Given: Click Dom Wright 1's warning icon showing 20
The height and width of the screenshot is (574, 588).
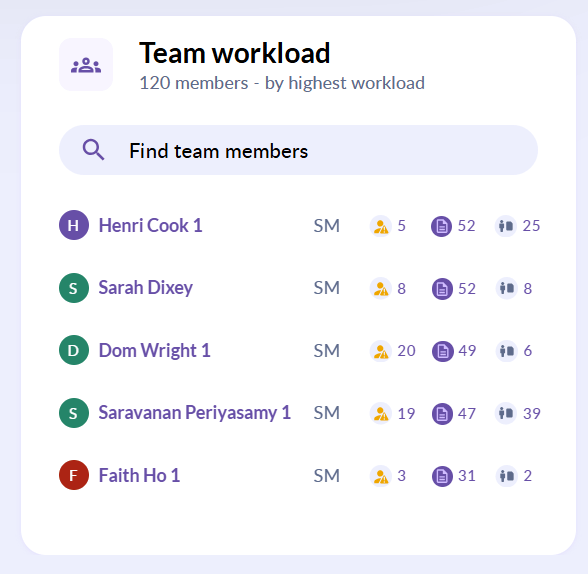Looking at the screenshot, I should pos(381,351).
